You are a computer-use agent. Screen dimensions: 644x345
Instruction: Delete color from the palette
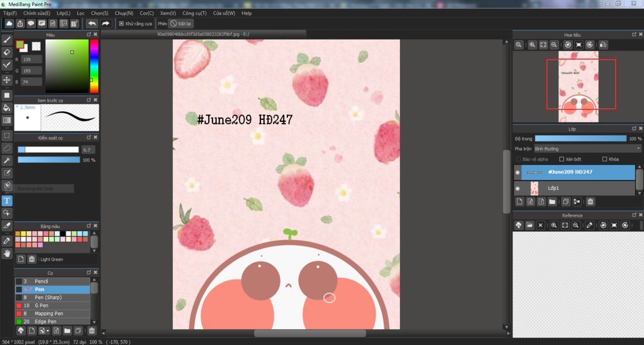pos(31,260)
